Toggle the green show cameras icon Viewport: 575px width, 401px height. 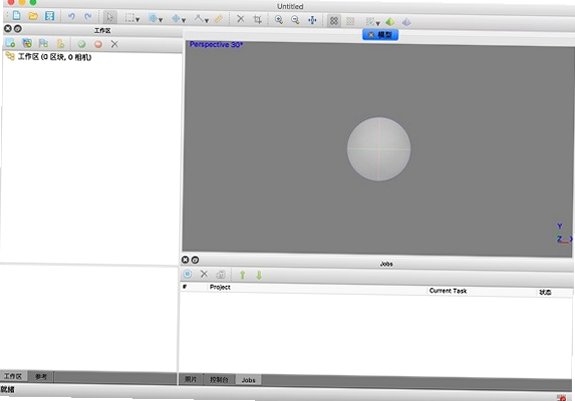(x=390, y=22)
